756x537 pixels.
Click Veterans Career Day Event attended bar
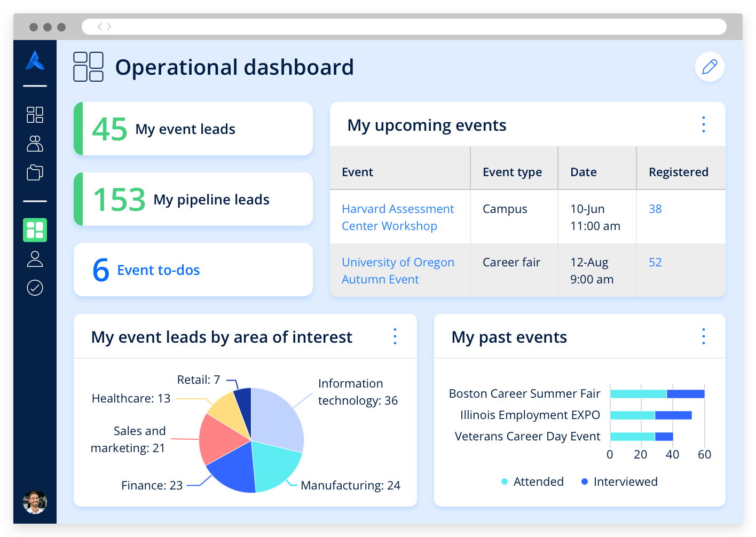click(633, 437)
